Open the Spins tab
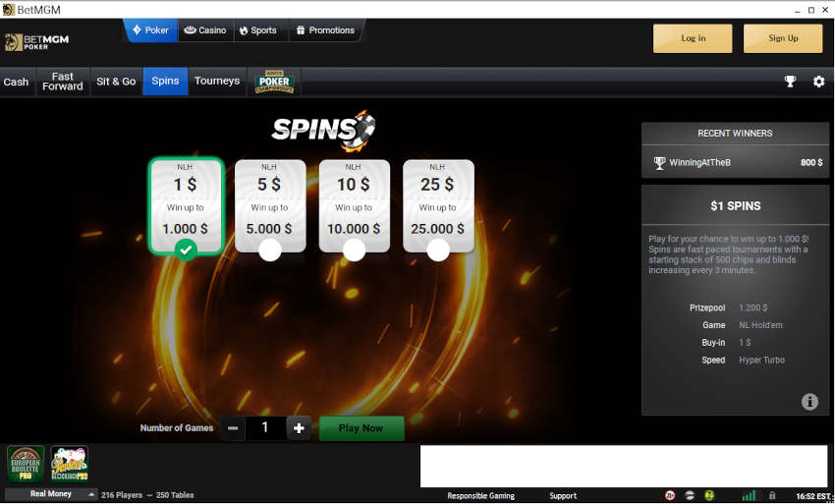 coord(165,82)
